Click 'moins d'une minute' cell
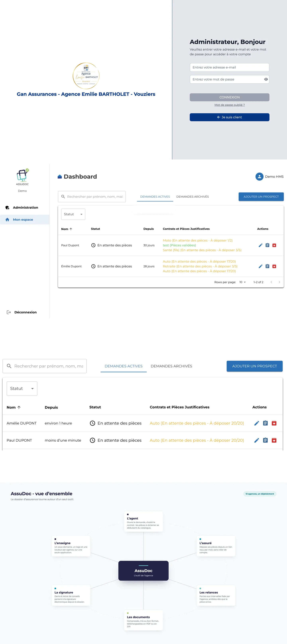 [x=63, y=440]
